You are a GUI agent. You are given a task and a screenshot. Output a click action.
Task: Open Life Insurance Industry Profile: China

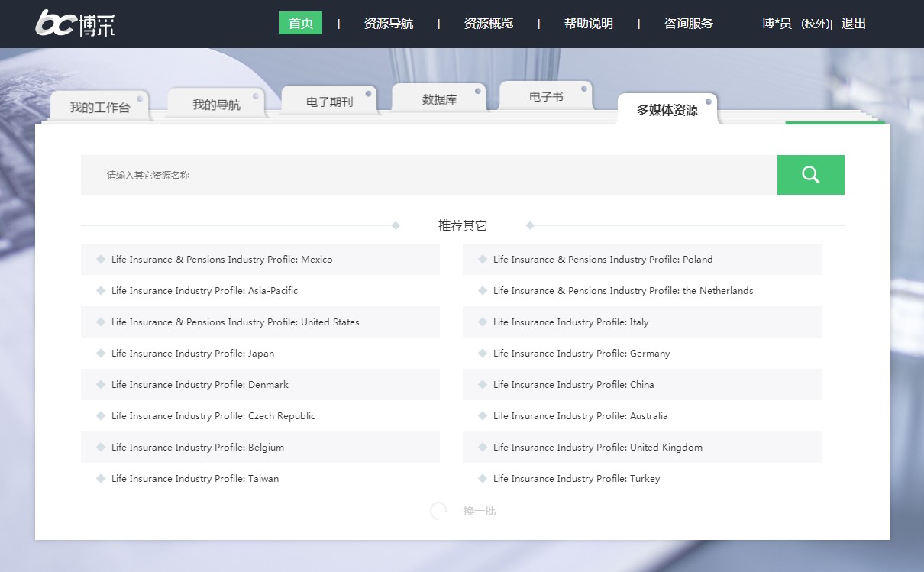pyautogui.click(x=573, y=385)
